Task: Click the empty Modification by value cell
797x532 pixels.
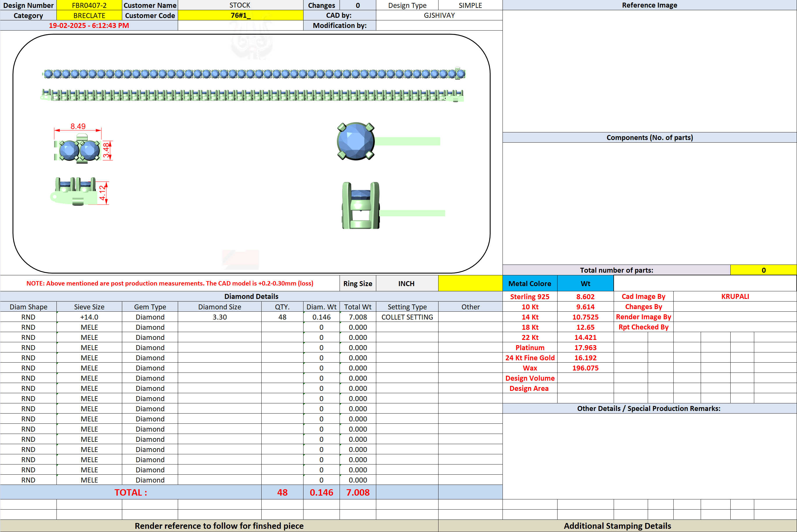Action: [439, 25]
